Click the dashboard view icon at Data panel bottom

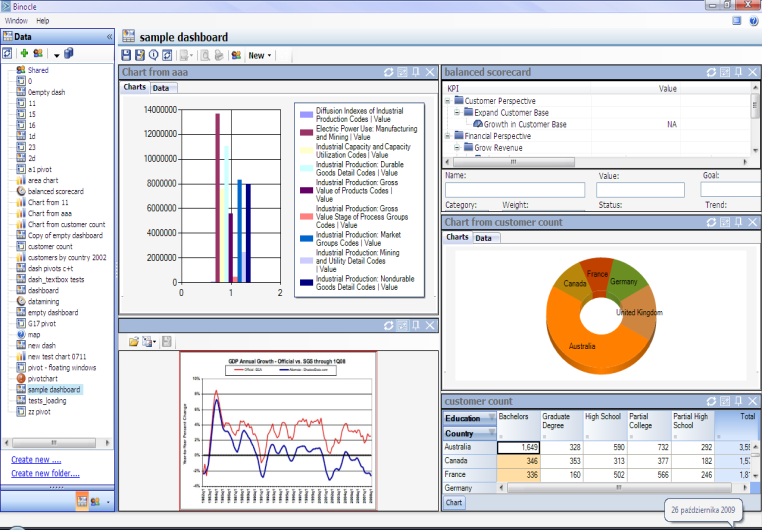[x=82, y=501]
